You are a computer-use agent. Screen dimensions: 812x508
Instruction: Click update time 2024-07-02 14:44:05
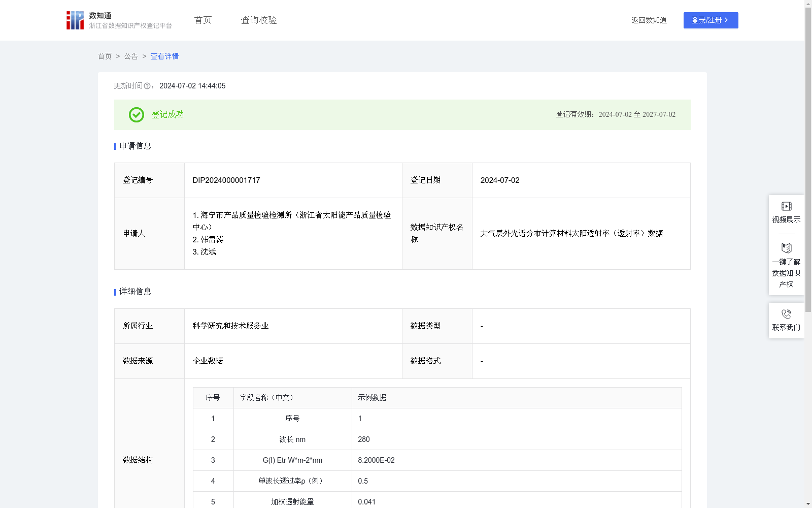point(192,86)
